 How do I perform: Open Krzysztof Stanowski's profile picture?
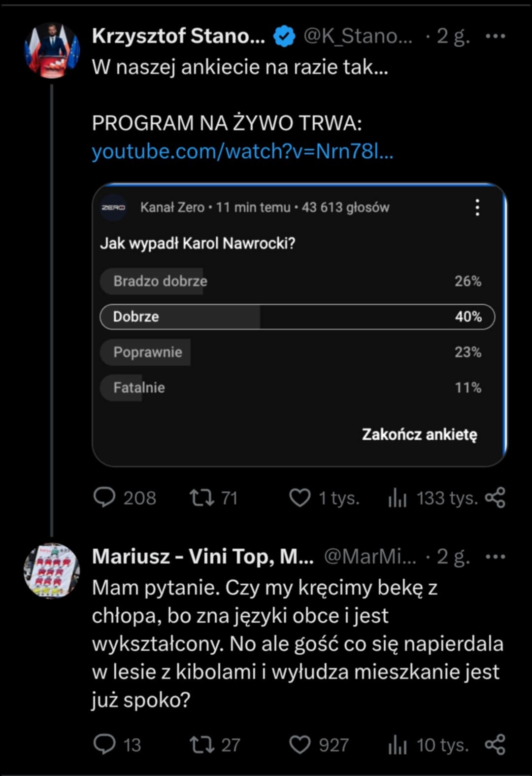pyautogui.click(x=52, y=50)
